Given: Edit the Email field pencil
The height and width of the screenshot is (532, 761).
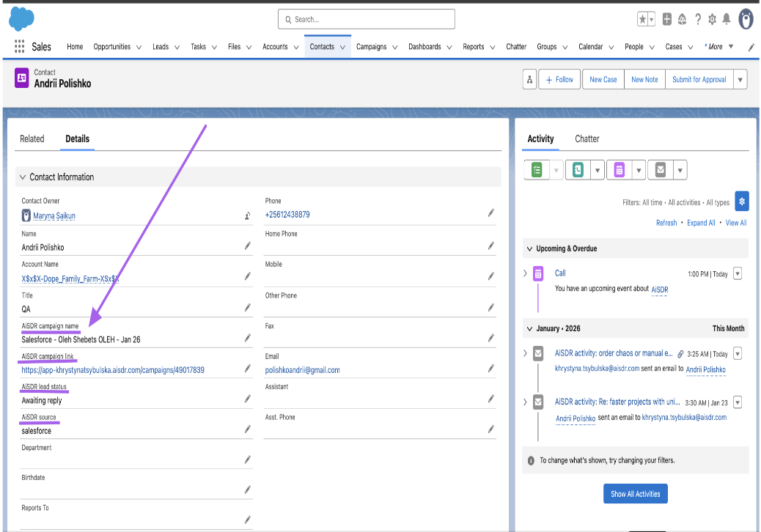Looking at the screenshot, I should tap(491, 368).
